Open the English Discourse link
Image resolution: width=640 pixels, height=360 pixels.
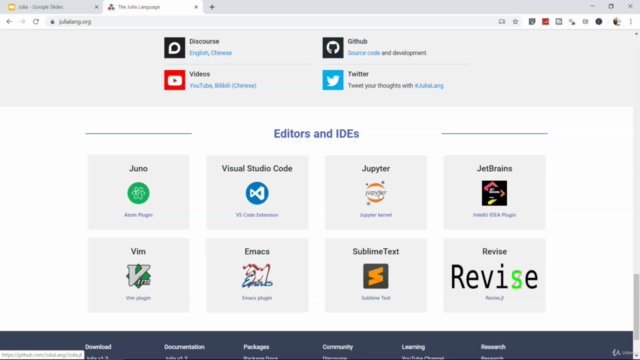point(198,53)
